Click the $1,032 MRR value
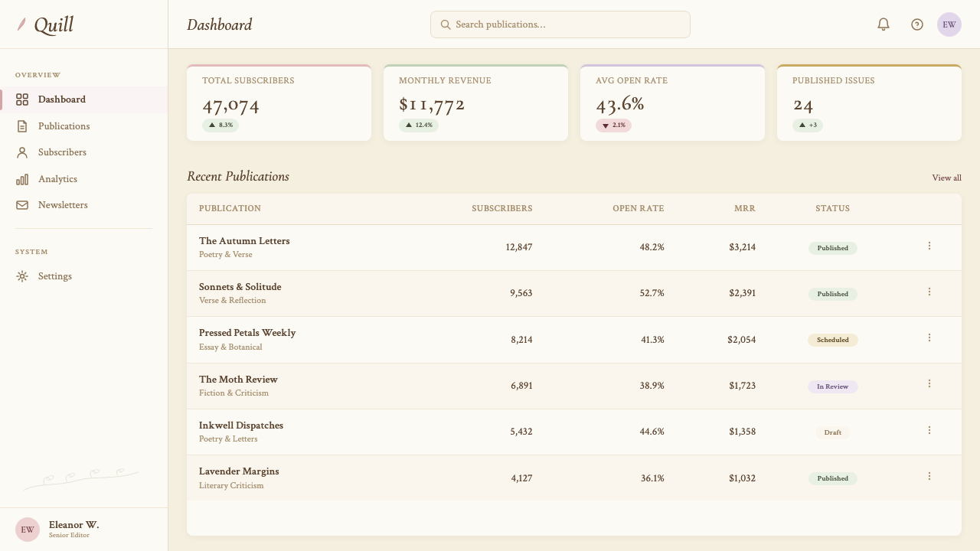The width and height of the screenshot is (980, 551). (x=742, y=478)
